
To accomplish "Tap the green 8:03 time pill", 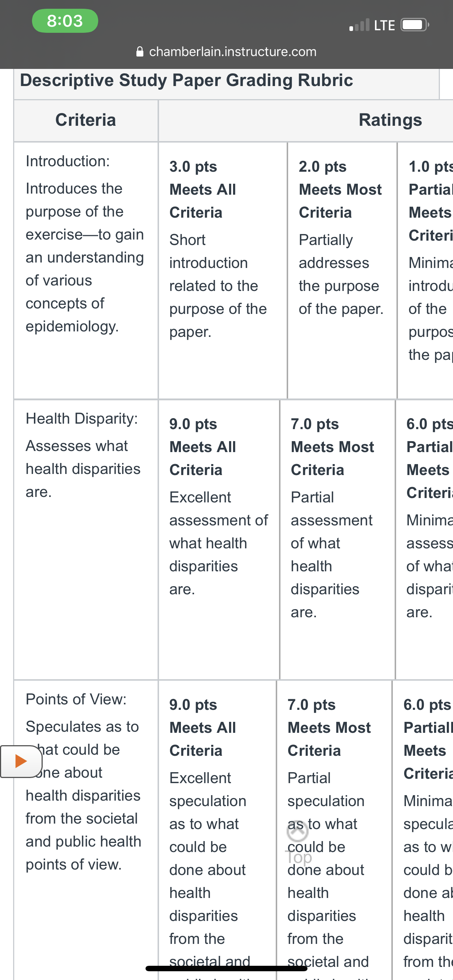I will point(65,21).
